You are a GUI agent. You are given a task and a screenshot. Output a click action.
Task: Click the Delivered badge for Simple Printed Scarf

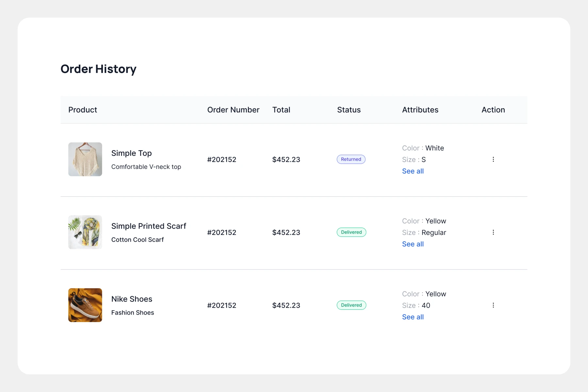point(351,232)
